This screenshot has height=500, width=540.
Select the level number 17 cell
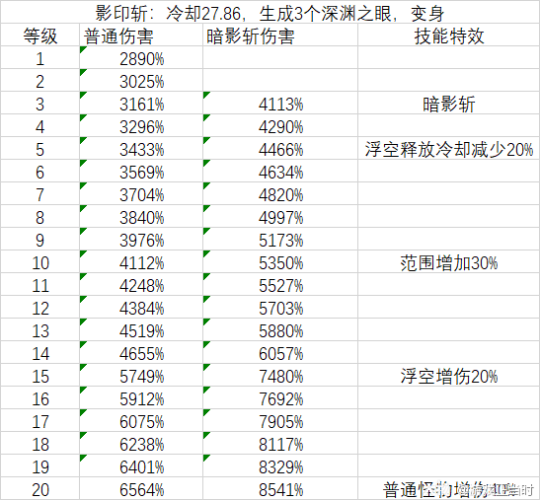pyautogui.click(x=40, y=420)
